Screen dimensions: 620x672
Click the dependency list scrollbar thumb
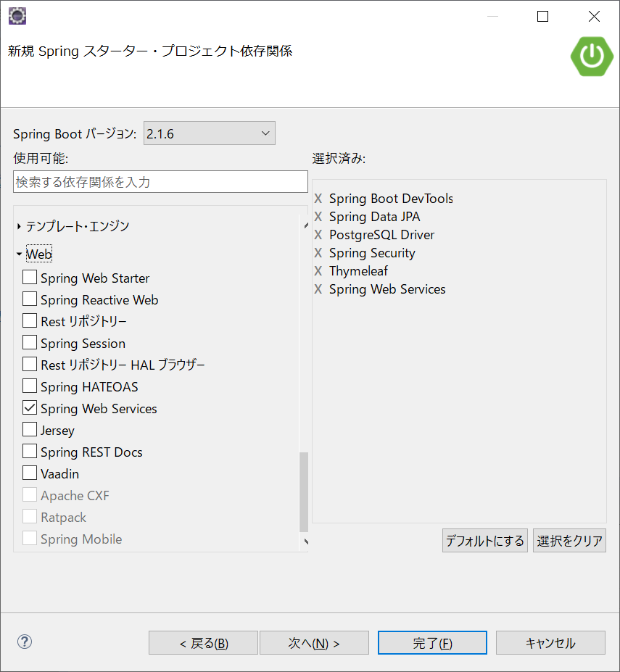[304, 491]
